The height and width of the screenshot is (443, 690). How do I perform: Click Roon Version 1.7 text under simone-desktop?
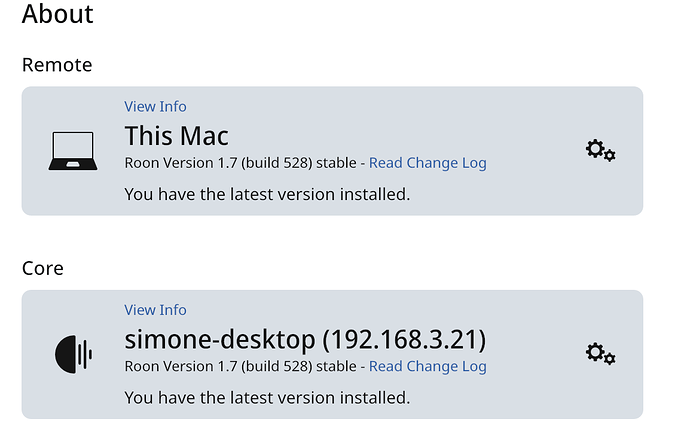(181, 366)
